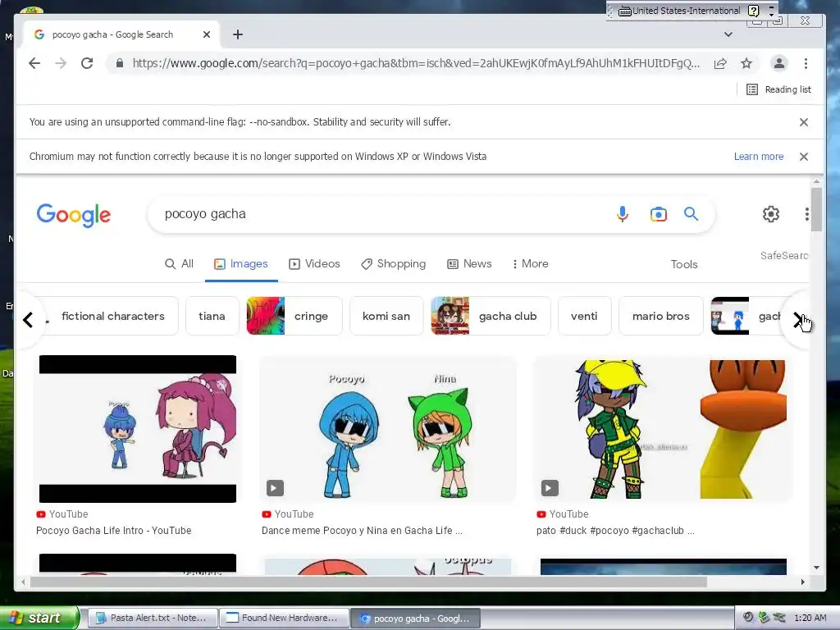Open a new tab with plus button

[238, 34]
